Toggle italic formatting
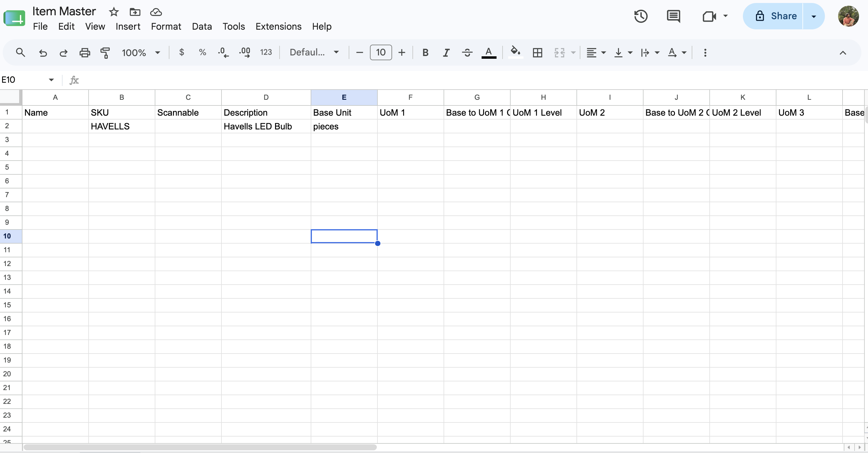 pyautogui.click(x=446, y=53)
